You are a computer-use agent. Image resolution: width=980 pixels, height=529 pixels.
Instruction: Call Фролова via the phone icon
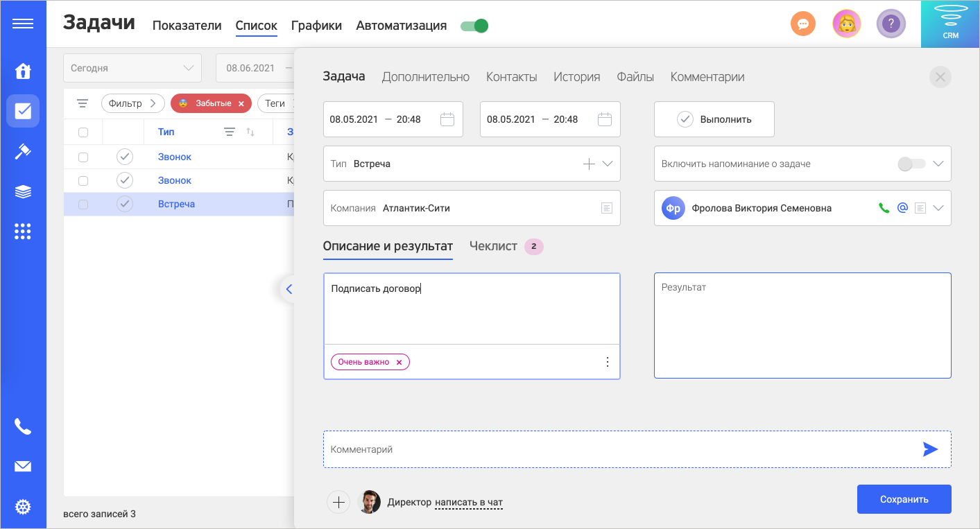[x=884, y=207]
